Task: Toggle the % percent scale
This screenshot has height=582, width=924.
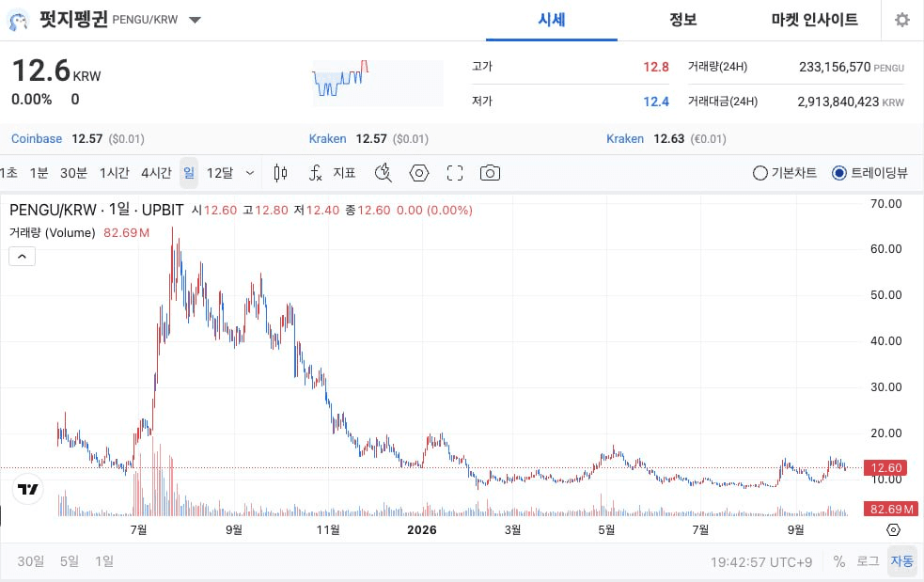Action: pyautogui.click(x=839, y=561)
